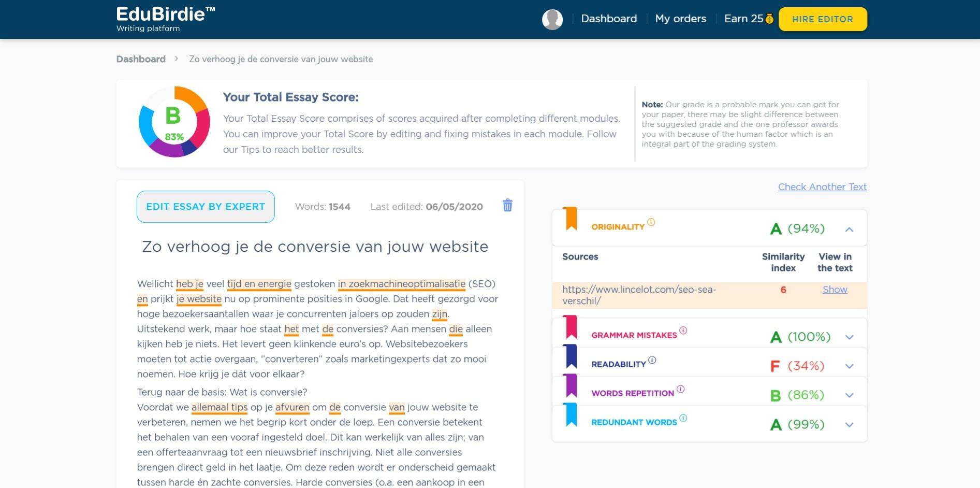Collapse the Originality section chevron

(x=849, y=229)
